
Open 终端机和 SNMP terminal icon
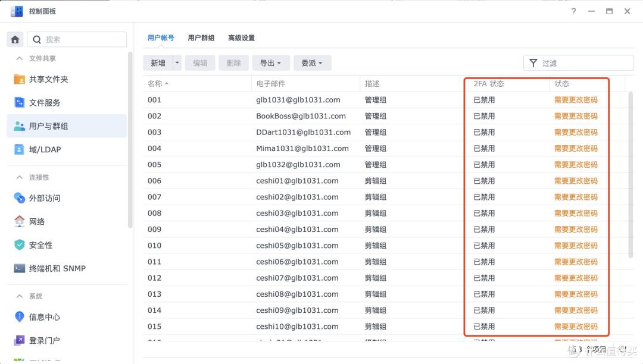coord(19,268)
